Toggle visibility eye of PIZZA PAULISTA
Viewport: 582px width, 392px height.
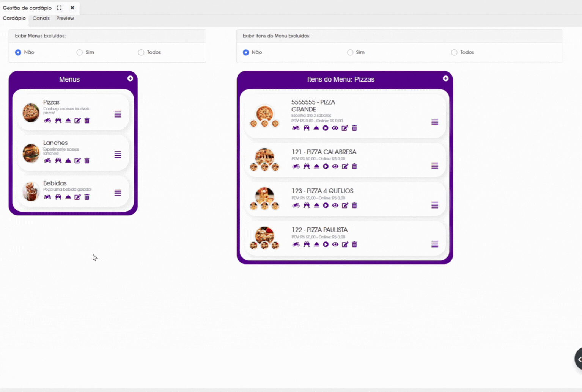[x=335, y=245]
